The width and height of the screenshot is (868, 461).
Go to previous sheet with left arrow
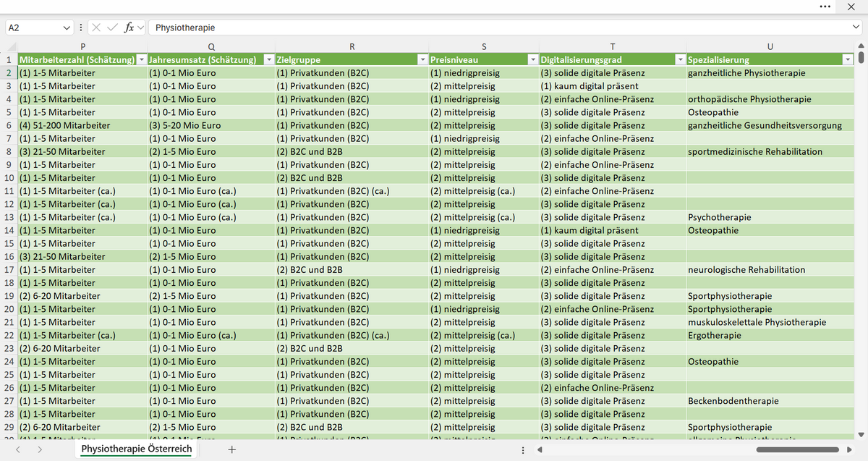point(20,449)
